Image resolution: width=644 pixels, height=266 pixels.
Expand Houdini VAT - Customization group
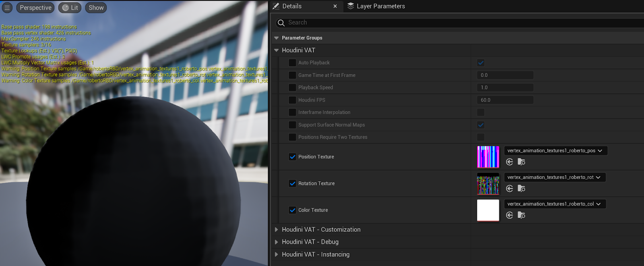tap(277, 230)
